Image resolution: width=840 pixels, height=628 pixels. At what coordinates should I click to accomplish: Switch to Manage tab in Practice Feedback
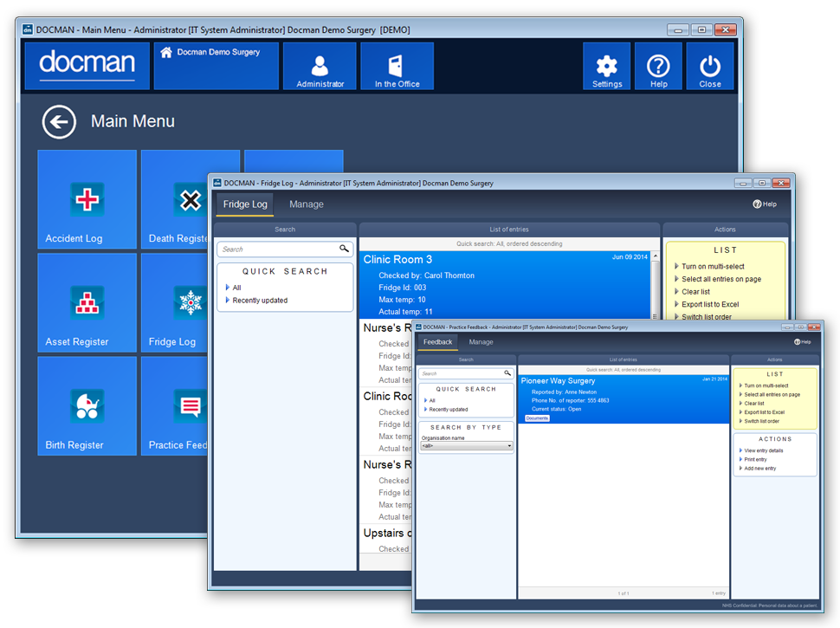pos(481,342)
